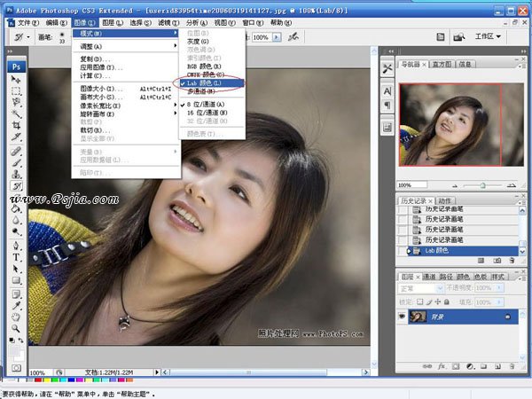The width and height of the screenshot is (532, 399).
Task: Select the Blur tool
Action: click(16, 221)
